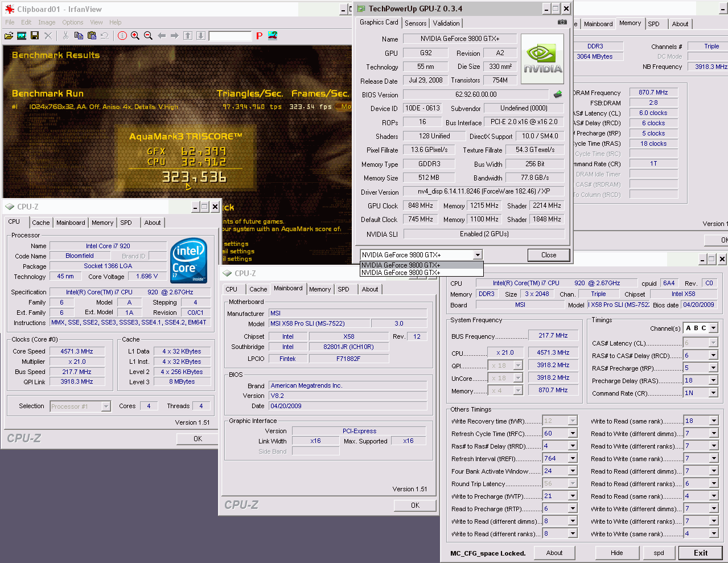Click the IrfanView page number input field
The height and width of the screenshot is (563, 728).
[x=230, y=36]
